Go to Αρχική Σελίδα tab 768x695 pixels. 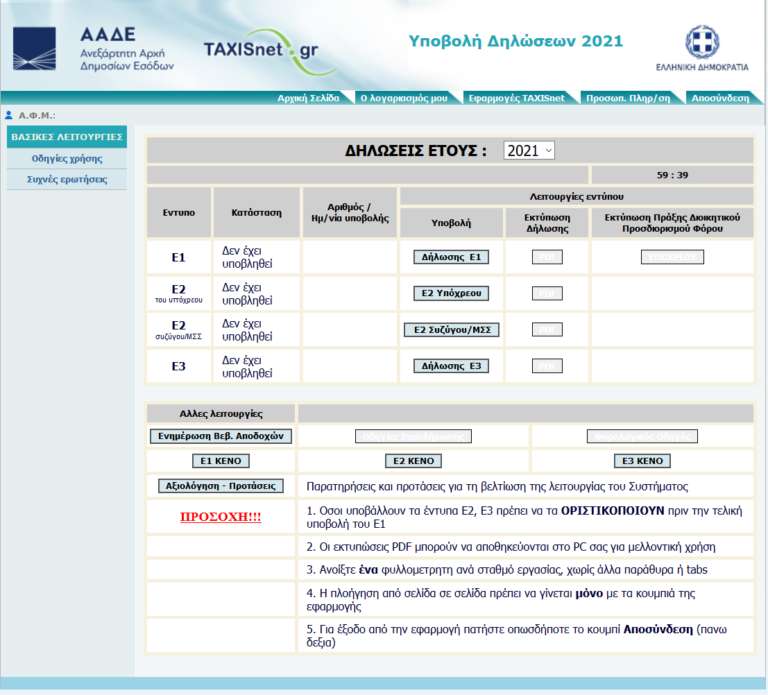(308, 98)
